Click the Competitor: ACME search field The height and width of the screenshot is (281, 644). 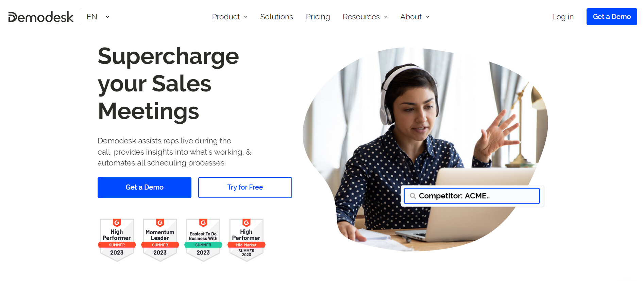coord(472,196)
